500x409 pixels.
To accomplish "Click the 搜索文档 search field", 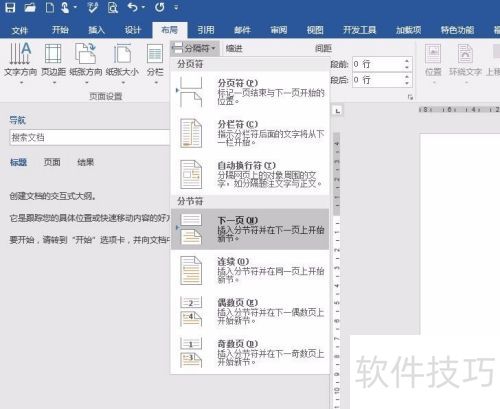I will [x=90, y=137].
